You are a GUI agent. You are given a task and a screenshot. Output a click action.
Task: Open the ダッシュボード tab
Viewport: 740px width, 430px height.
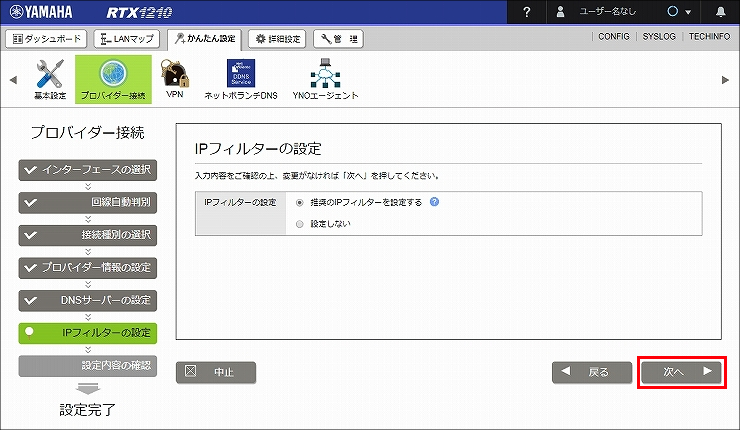point(46,39)
